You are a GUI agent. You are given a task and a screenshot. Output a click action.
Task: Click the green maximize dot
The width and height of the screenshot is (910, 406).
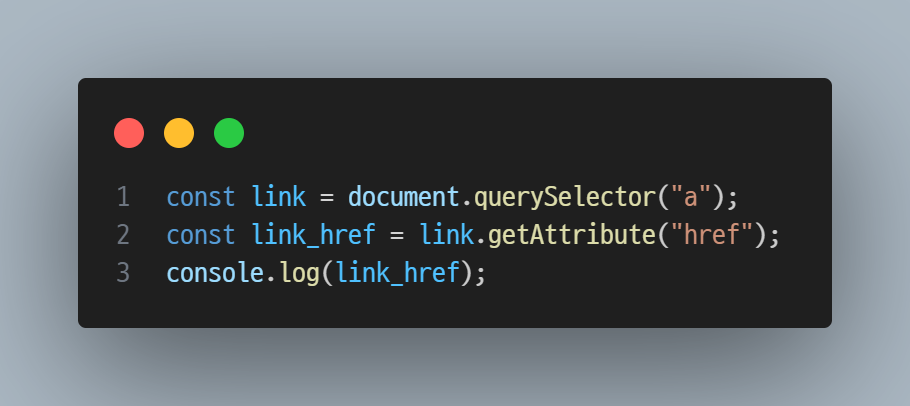[x=229, y=133]
